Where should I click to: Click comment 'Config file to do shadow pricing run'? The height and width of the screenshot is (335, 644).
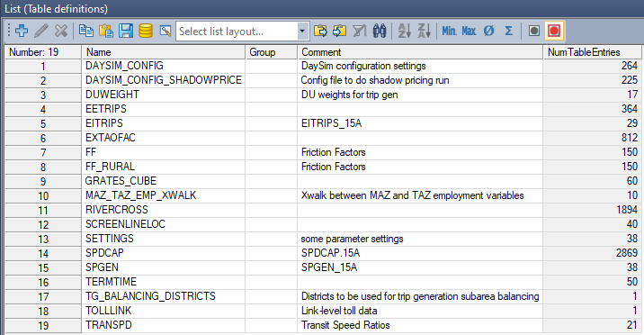coord(375,80)
